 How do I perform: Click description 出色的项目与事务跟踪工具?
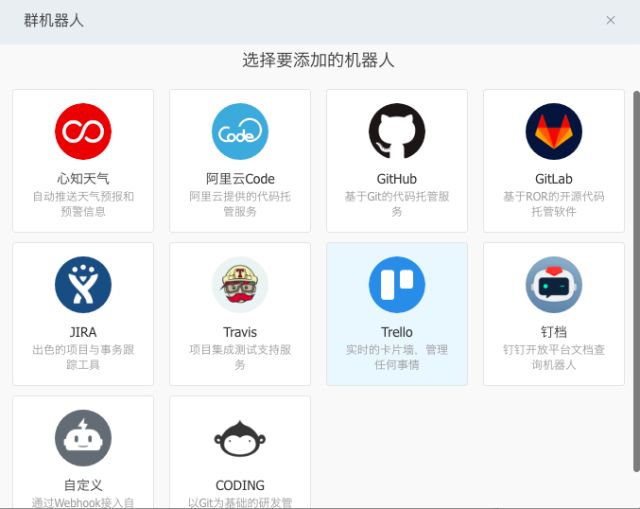[83, 357]
